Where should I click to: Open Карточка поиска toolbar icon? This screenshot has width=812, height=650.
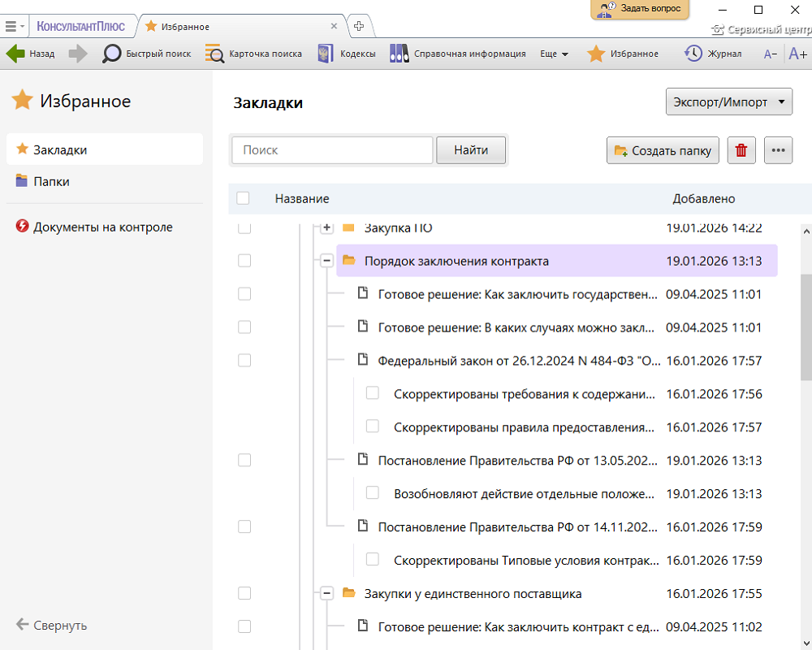pyautogui.click(x=214, y=54)
